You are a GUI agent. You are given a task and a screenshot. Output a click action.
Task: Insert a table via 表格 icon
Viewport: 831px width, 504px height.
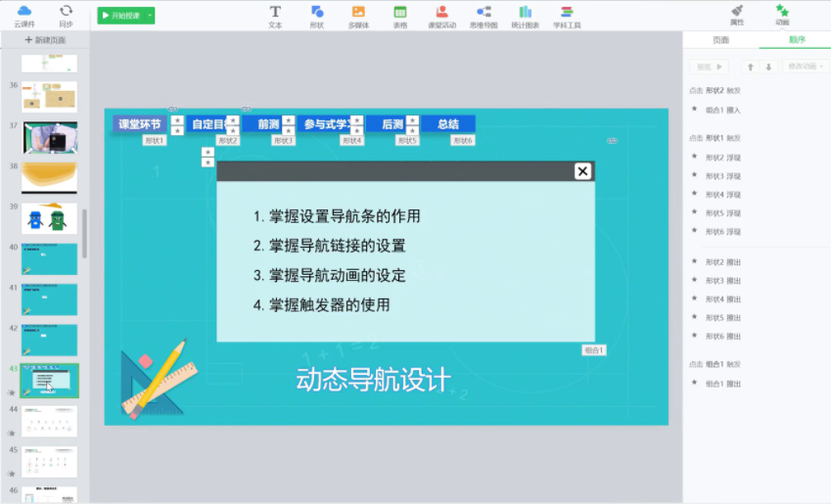pos(400,17)
